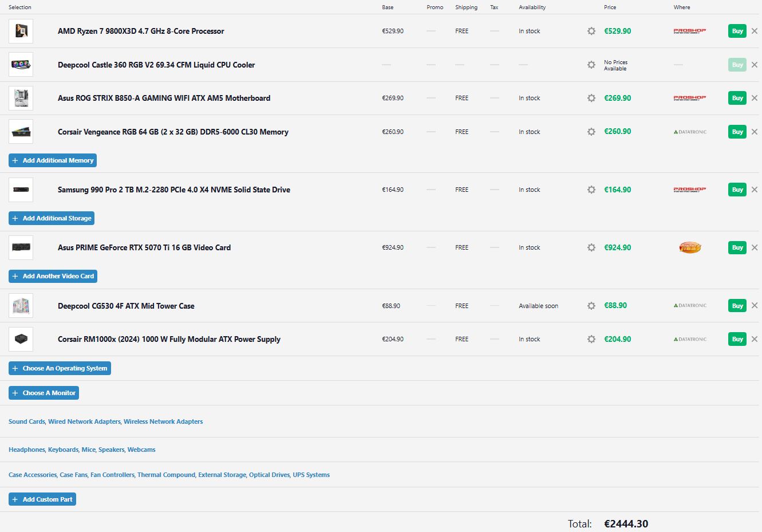Click Proshop logo on the Samsung SSD row
The width and height of the screenshot is (762, 532).
[690, 190]
